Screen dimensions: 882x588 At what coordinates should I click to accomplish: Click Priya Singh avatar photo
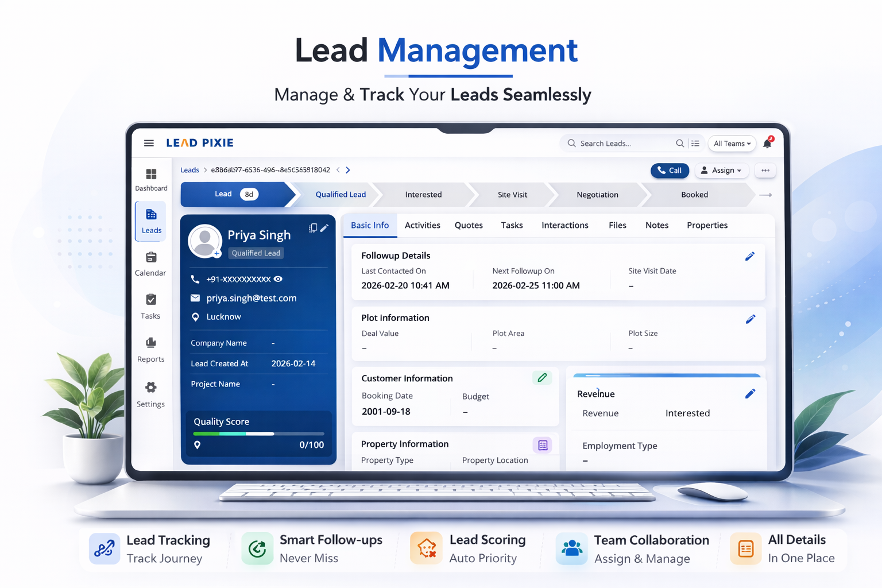[x=205, y=241]
